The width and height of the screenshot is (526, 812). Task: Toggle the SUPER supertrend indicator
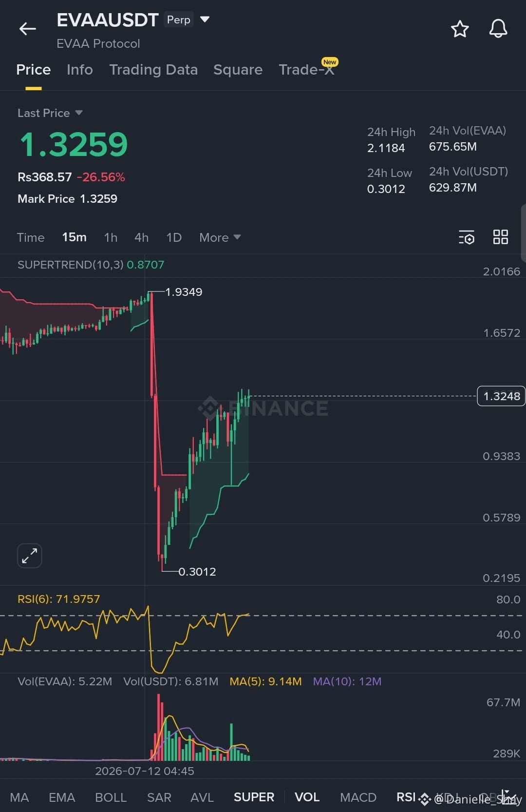(x=254, y=797)
